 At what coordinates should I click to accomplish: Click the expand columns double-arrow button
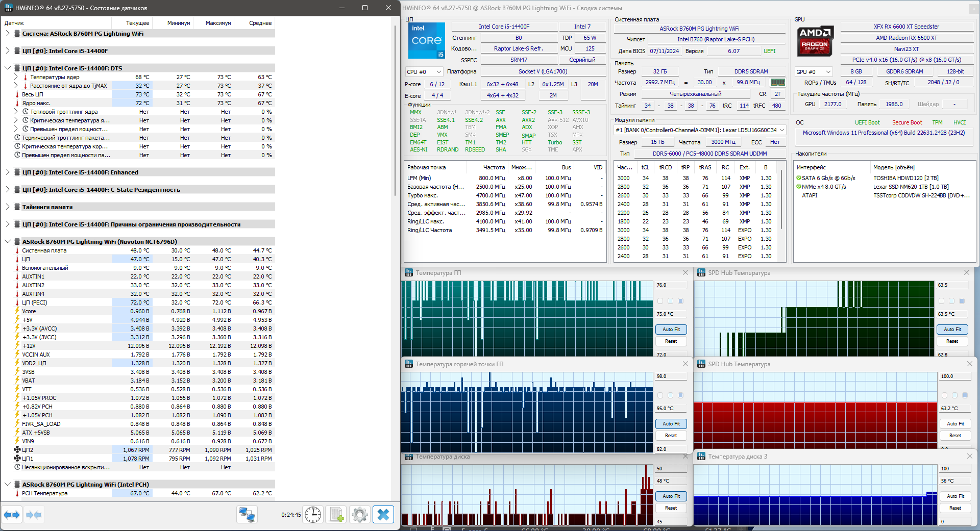point(12,515)
